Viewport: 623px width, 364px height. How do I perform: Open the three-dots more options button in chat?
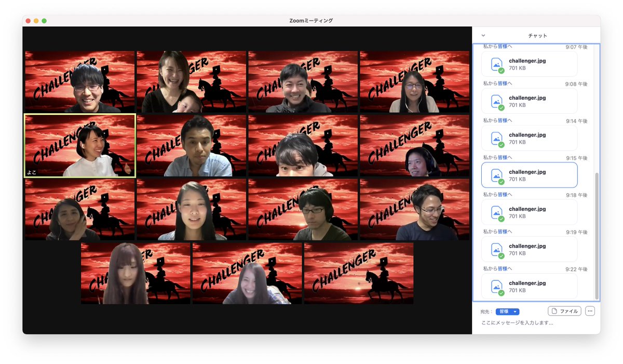590,311
